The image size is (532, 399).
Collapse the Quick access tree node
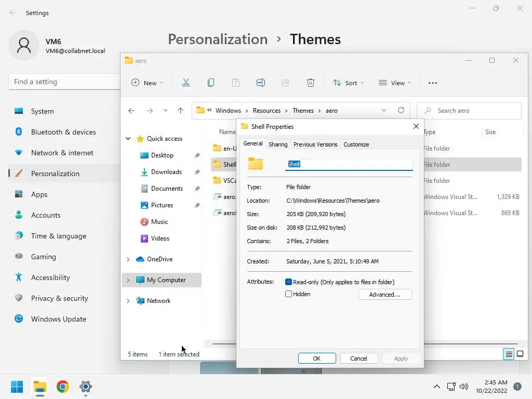[128, 138]
